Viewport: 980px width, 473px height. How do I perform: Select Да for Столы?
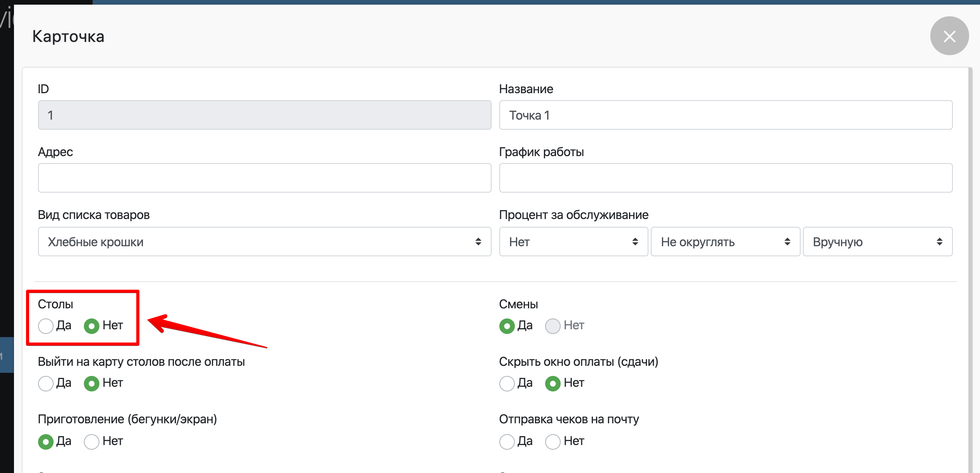point(46,326)
